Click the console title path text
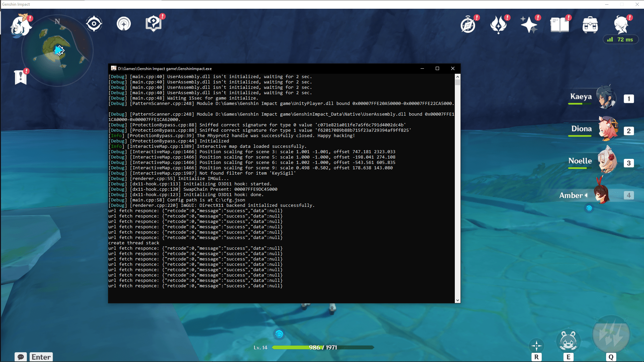 165,69
